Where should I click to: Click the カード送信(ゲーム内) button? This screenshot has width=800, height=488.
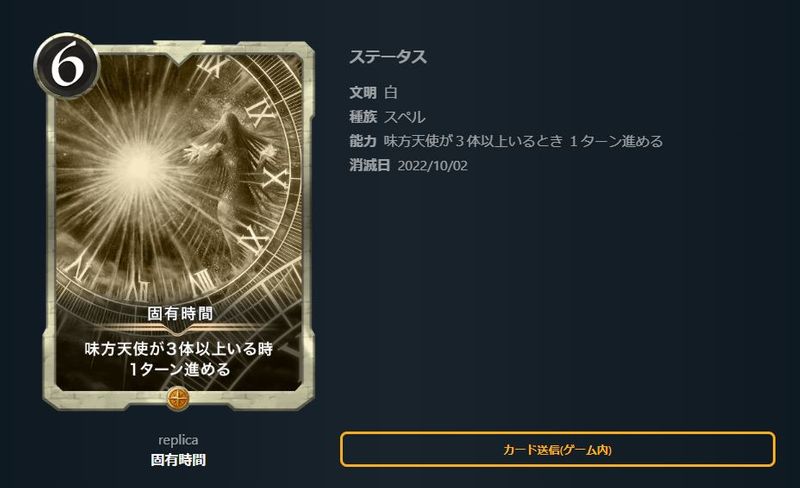(x=558, y=449)
